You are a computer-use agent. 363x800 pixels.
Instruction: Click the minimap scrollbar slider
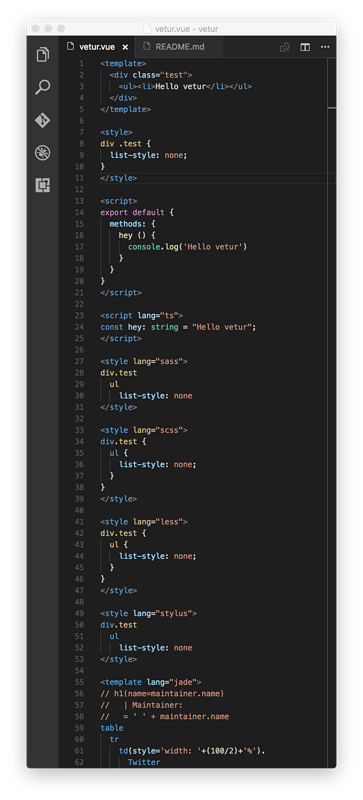(332, 83)
